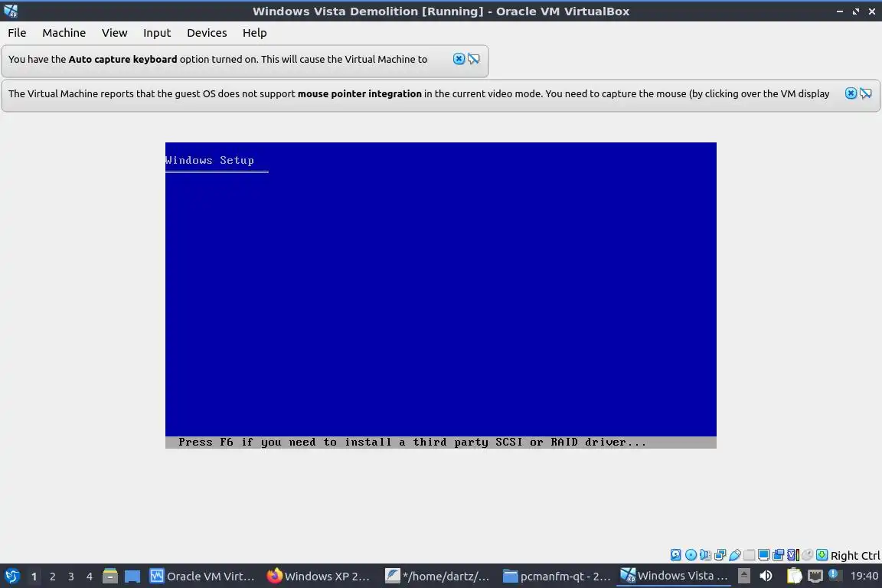Click the optical disc indicator
The width and height of the screenshot is (882, 588).
(x=691, y=555)
